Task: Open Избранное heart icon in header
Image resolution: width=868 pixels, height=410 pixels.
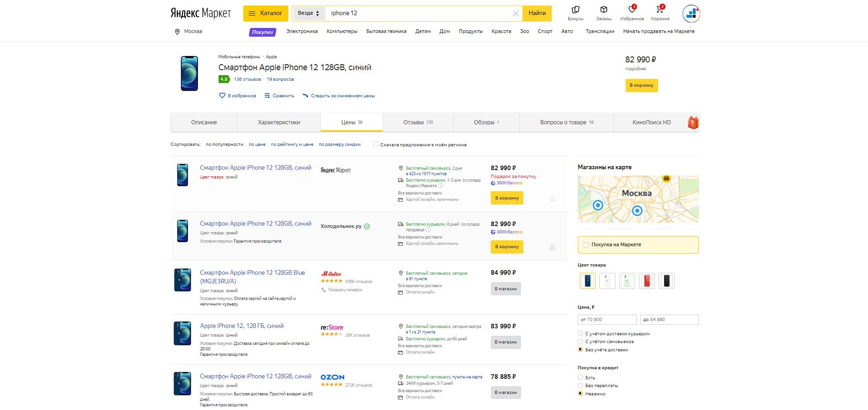Action: 632,10
